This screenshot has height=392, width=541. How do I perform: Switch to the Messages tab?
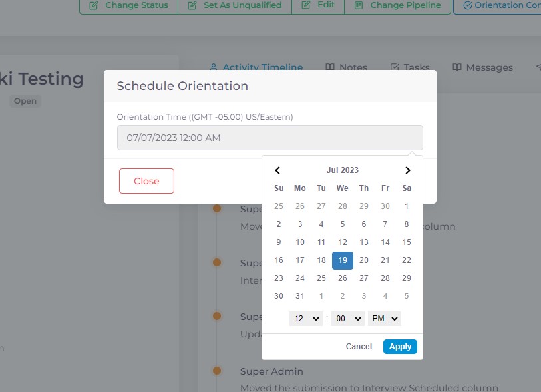tap(482, 67)
